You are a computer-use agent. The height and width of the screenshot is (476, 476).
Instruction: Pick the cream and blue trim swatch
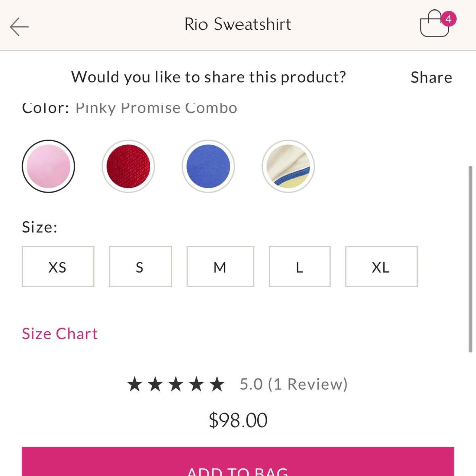288,166
